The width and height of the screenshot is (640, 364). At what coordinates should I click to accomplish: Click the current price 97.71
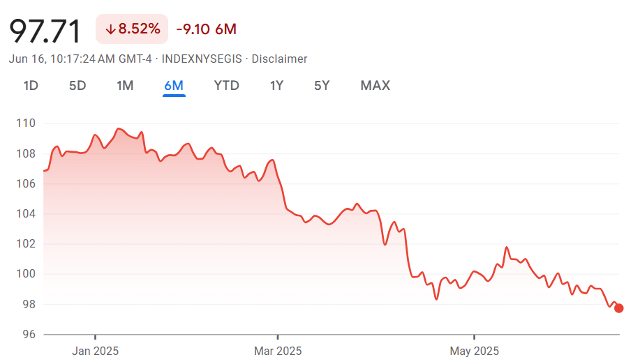pyautogui.click(x=45, y=31)
